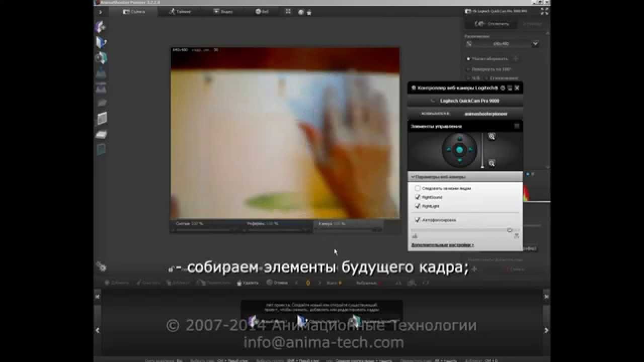Click the teal book icon in the sidebar
Image resolution: width=644 pixels, height=362 pixels.
(x=102, y=149)
